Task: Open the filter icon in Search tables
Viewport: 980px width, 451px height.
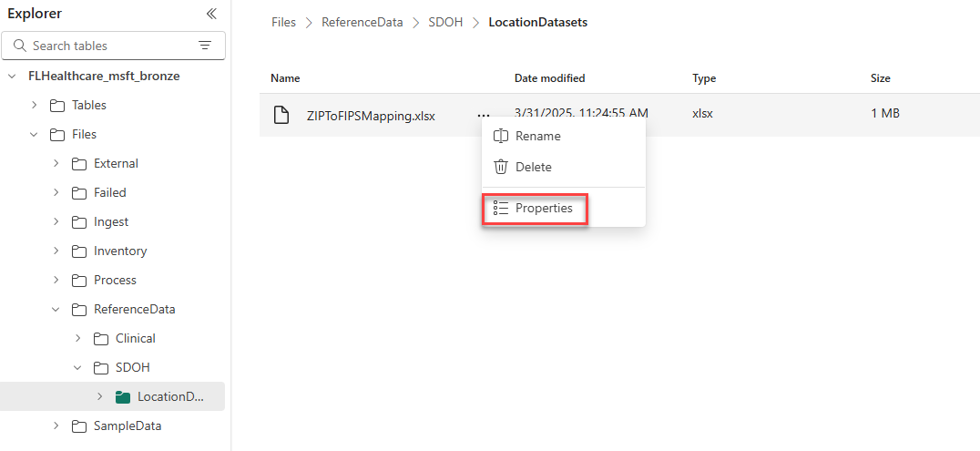Action: (x=204, y=45)
